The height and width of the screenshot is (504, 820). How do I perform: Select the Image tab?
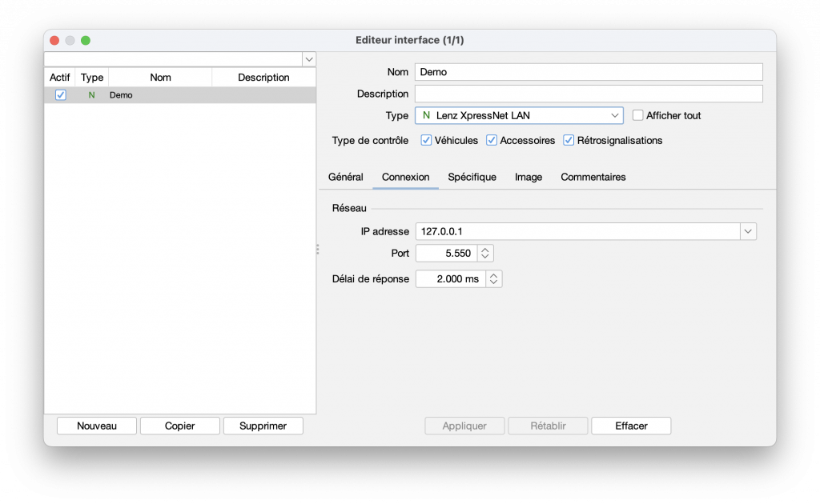529,177
